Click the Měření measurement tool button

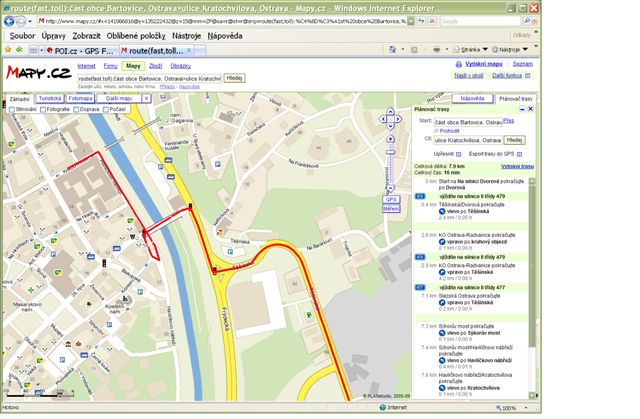tap(391, 208)
